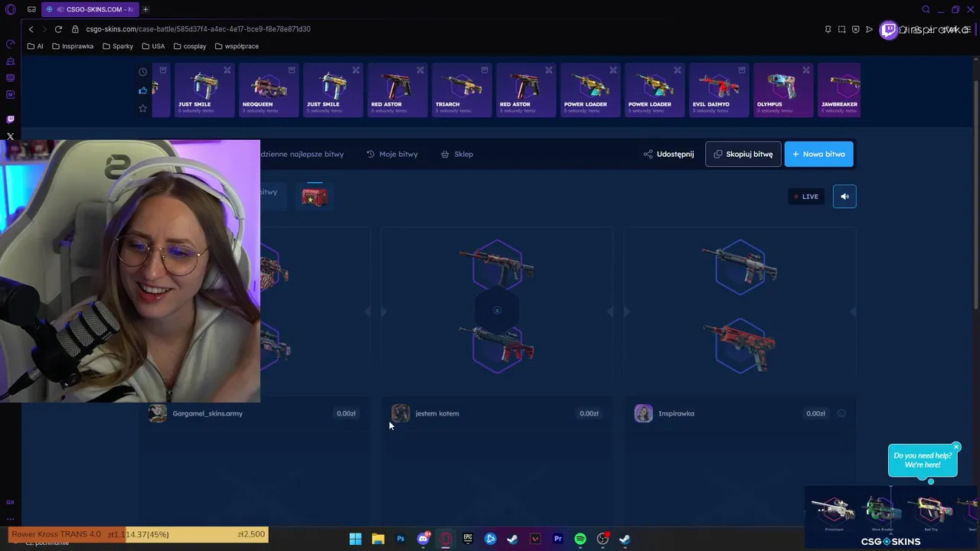Click the red case icon in battle
The height and width of the screenshot is (551, 980).
pos(315,196)
